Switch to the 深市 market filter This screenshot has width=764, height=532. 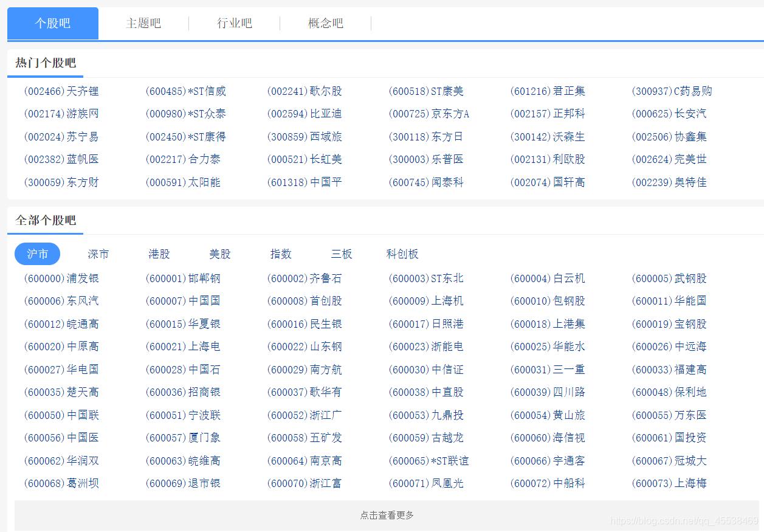[x=98, y=254]
